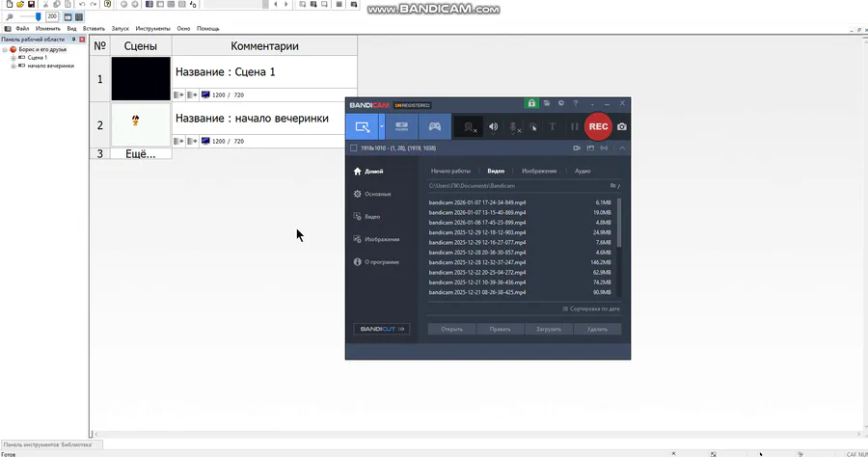Click the zoom value field showing 200
This screenshot has height=457, width=868.
[52, 16]
